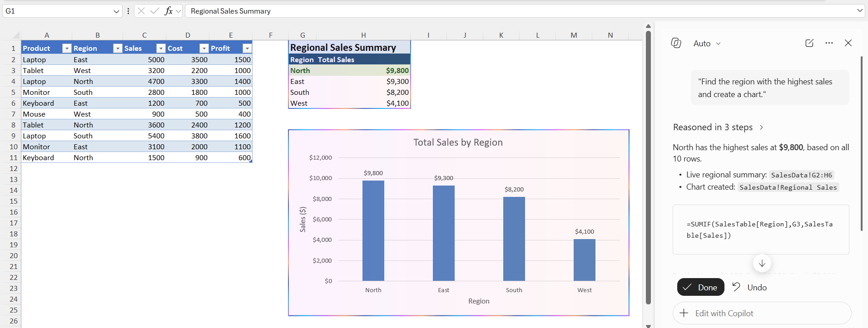Click the sheet scrollbar down arrow
This screenshot has height=328, width=868.
(x=648, y=325)
